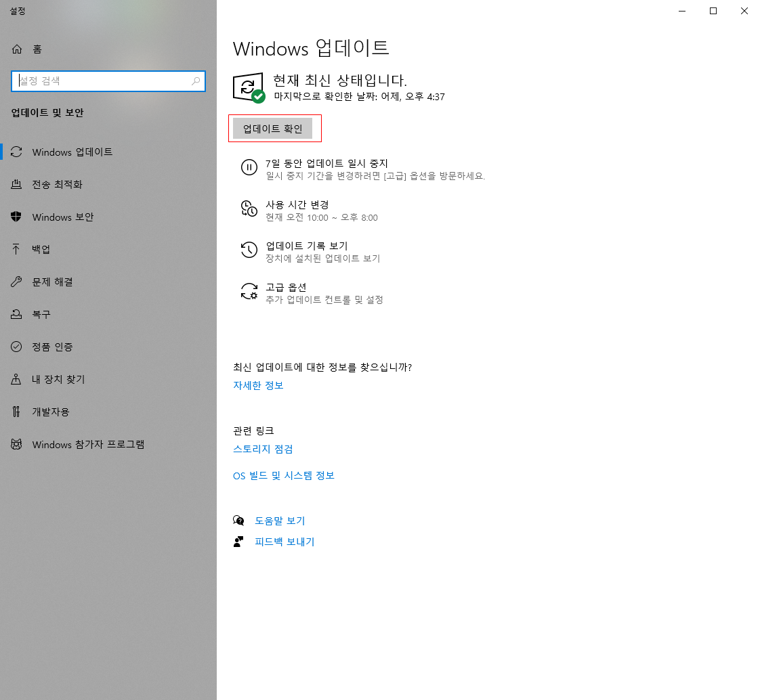Click the 업데이트 및 보안 section heading

(47, 112)
